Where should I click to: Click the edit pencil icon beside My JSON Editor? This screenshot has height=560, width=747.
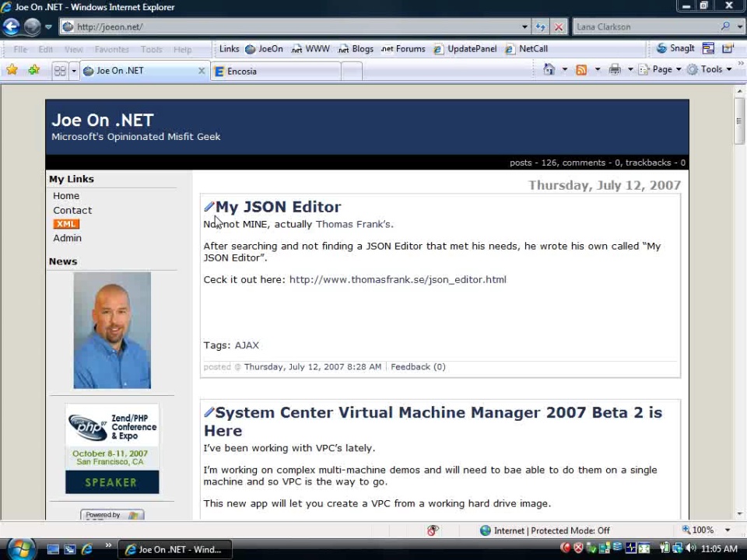209,206
